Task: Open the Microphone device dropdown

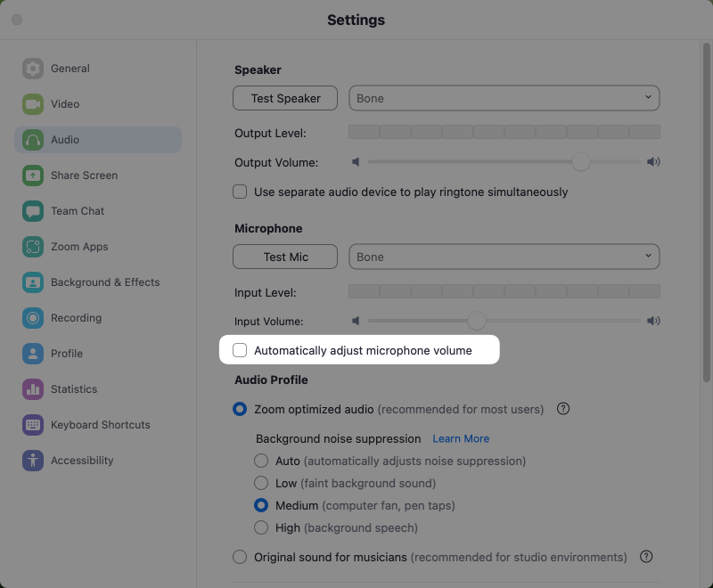Action: point(504,257)
